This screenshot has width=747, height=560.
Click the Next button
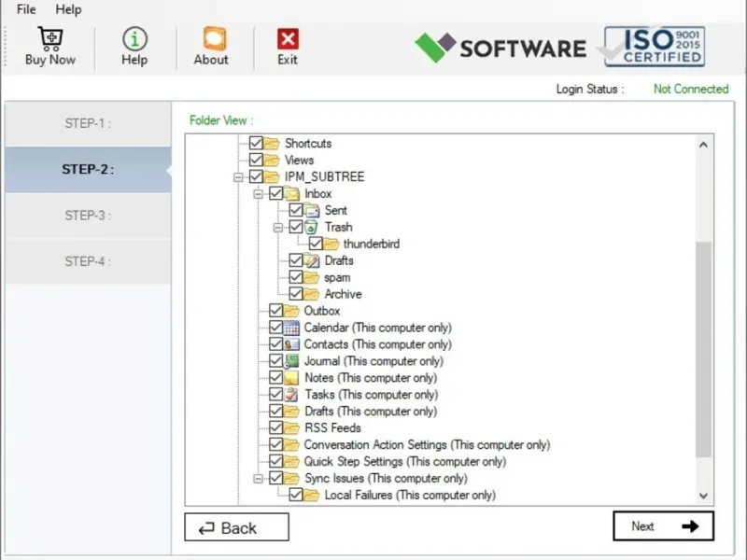coord(664,526)
